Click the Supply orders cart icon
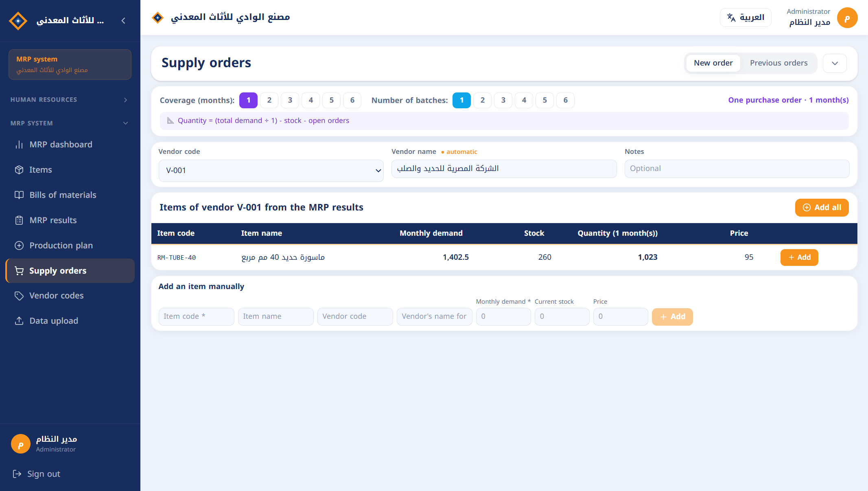Screen dimensions: 868x491 pos(19,271)
